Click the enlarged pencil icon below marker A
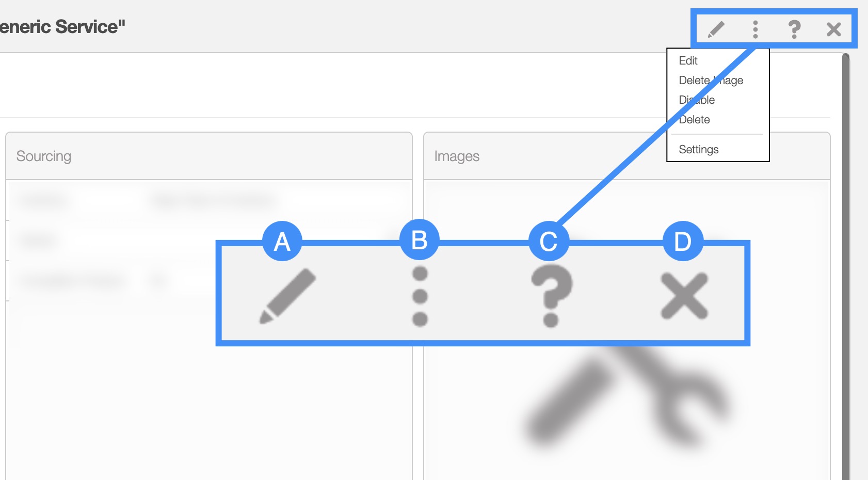Viewport: 868px width, 480px height. 287,296
